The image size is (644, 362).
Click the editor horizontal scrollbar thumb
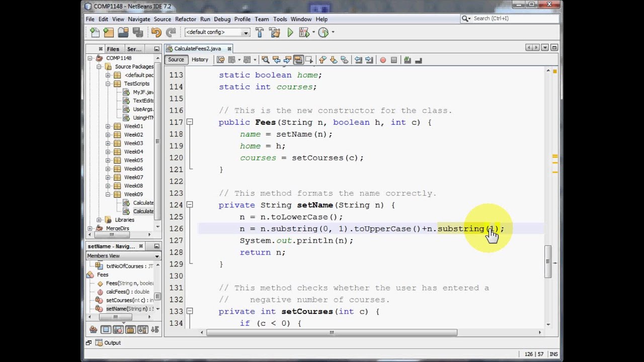point(332,332)
